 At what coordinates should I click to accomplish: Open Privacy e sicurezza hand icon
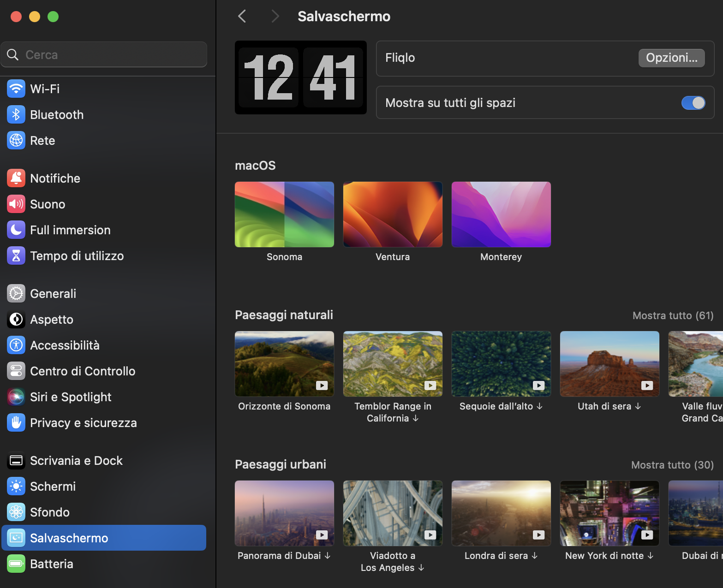16,422
